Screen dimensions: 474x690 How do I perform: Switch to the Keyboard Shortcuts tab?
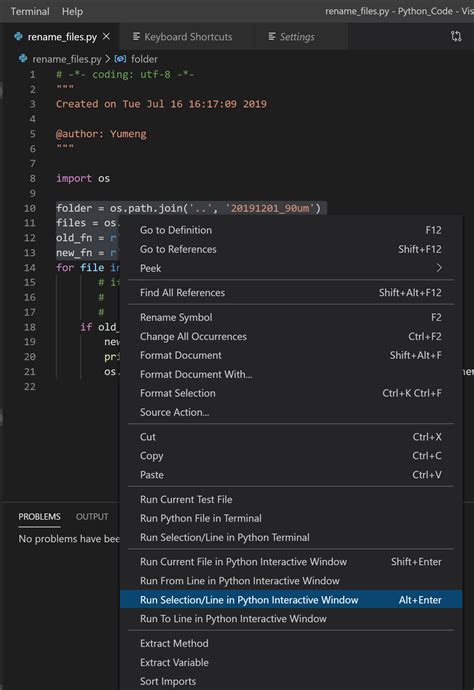click(188, 37)
